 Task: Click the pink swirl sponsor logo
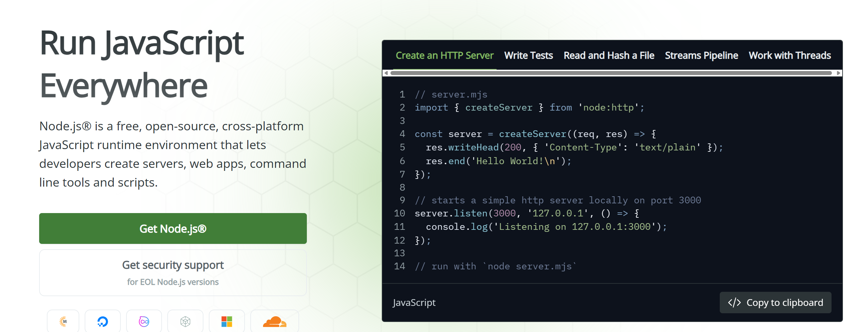coord(144,321)
